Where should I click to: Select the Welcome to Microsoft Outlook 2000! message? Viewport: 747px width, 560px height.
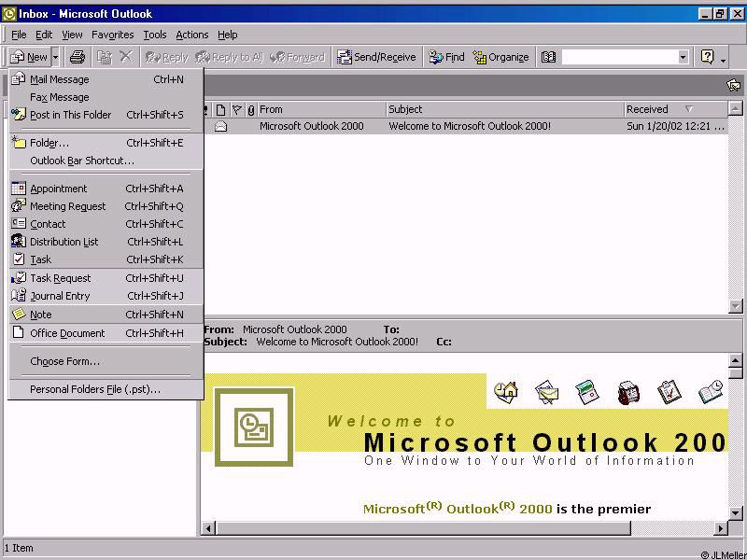click(466, 126)
